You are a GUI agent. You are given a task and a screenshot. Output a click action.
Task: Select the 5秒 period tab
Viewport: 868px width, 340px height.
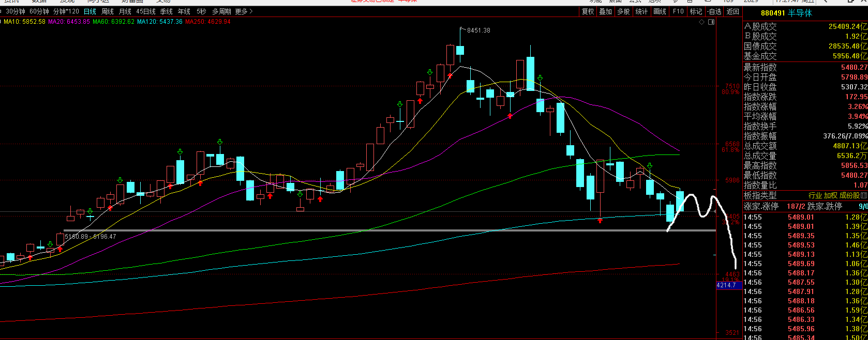pos(201,11)
